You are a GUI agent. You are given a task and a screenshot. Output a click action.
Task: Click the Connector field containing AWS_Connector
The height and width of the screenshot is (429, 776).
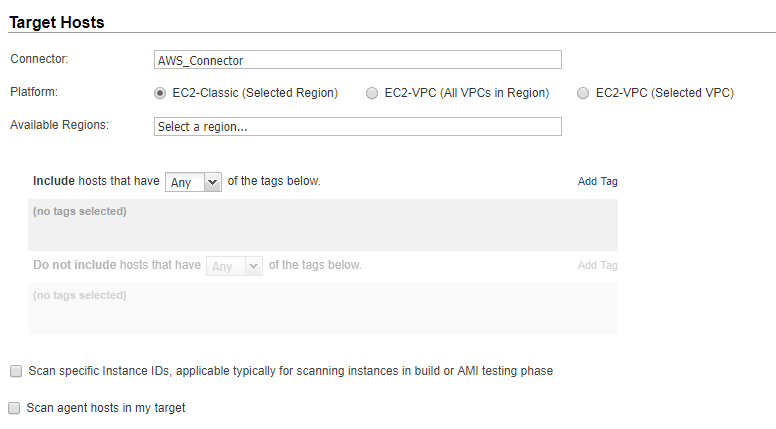point(357,60)
